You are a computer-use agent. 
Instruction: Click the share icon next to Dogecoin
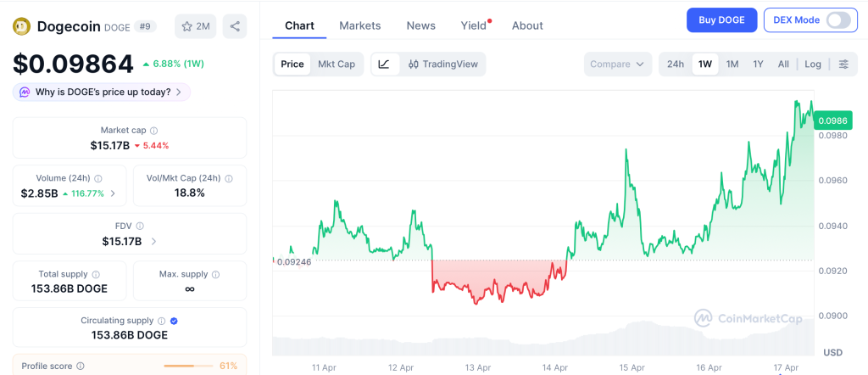click(x=235, y=26)
